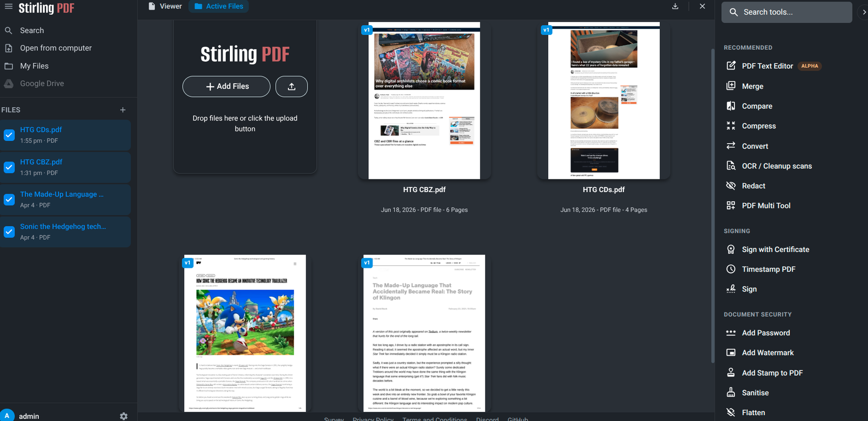Click the upload icon button beside Add Files

(x=291, y=86)
